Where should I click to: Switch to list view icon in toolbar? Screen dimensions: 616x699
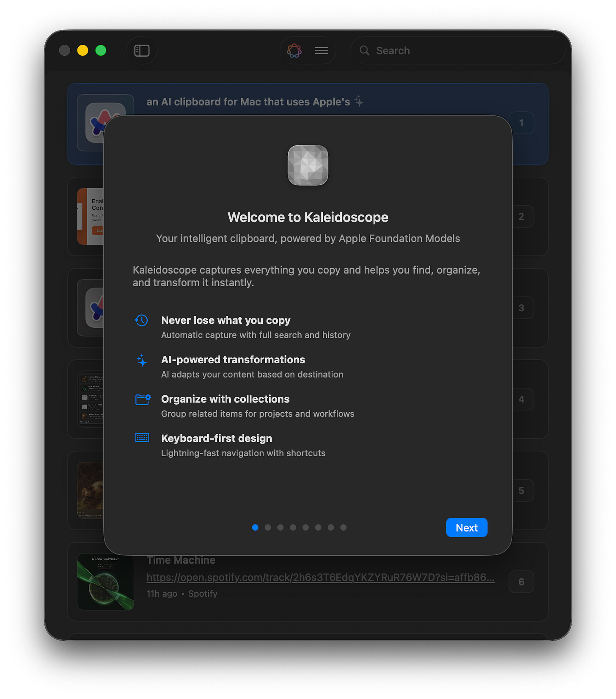coord(322,51)
